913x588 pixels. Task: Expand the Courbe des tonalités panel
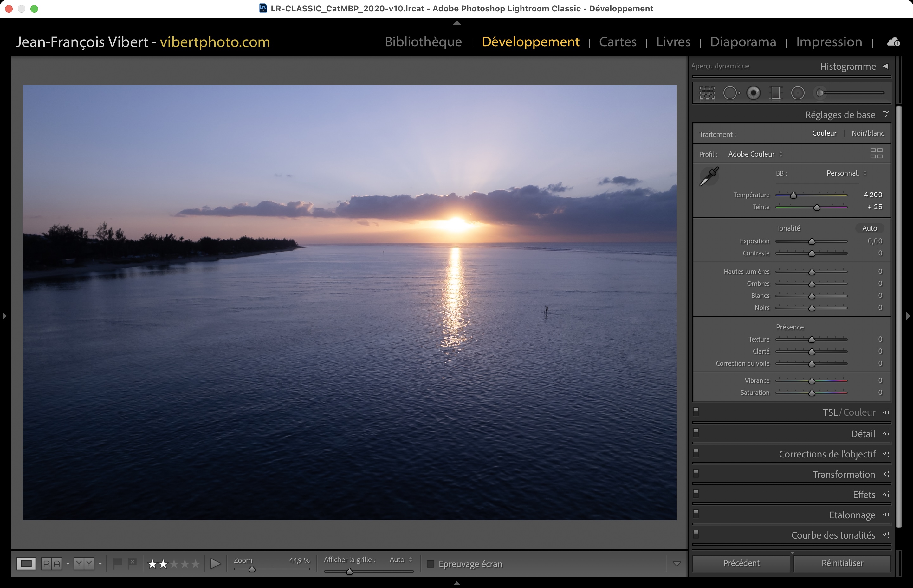pyautogui.click(x=833, y=535)
